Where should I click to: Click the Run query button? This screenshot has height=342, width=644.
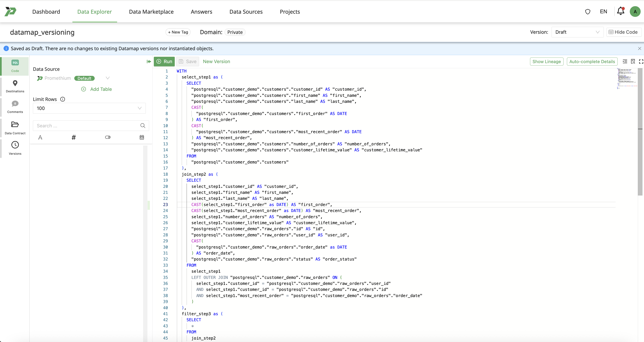coord(164,62)
